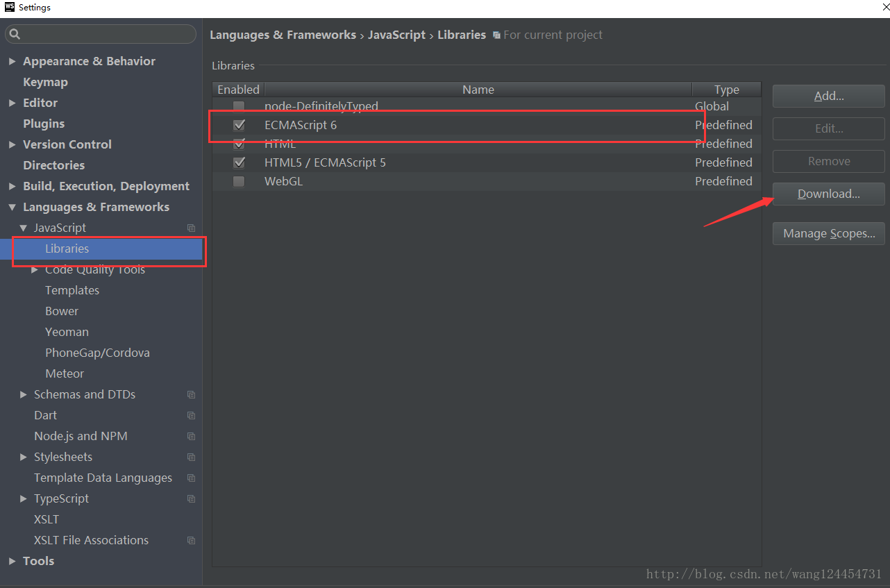Disable HTML5 / ECMAScript 5 library

(239, 162)
